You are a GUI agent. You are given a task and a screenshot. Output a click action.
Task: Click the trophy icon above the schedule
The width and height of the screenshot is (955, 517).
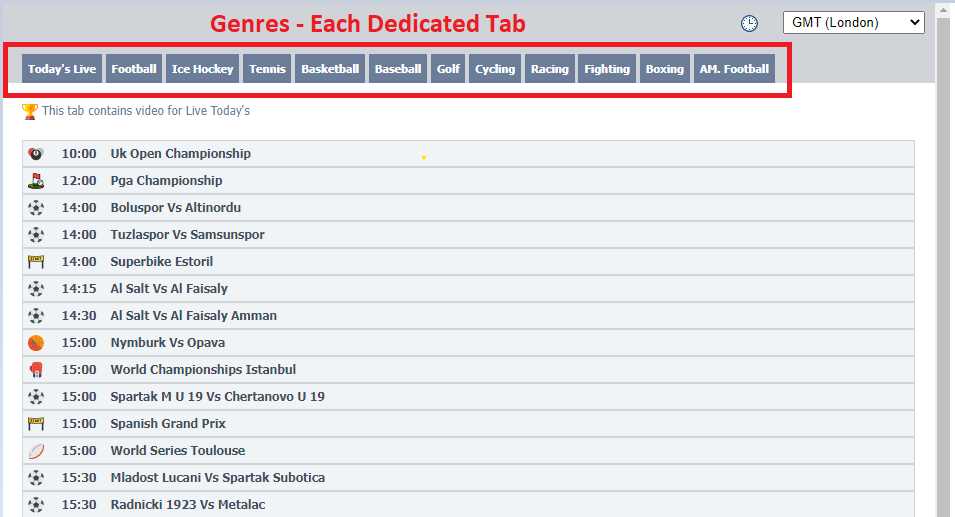[x=30, y=111]
